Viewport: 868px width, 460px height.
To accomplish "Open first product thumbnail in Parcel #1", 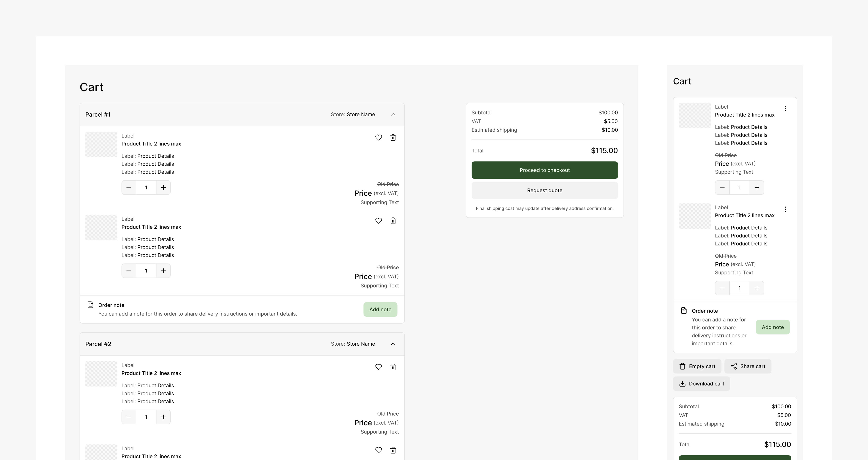I will pyautogui.click(x=101, y=144).
